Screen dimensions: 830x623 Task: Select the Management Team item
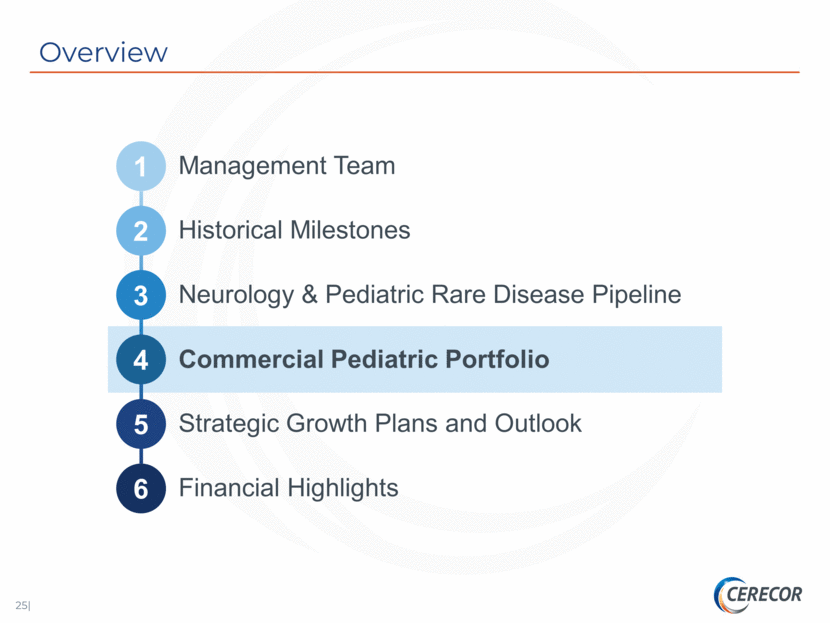[287, 166]
